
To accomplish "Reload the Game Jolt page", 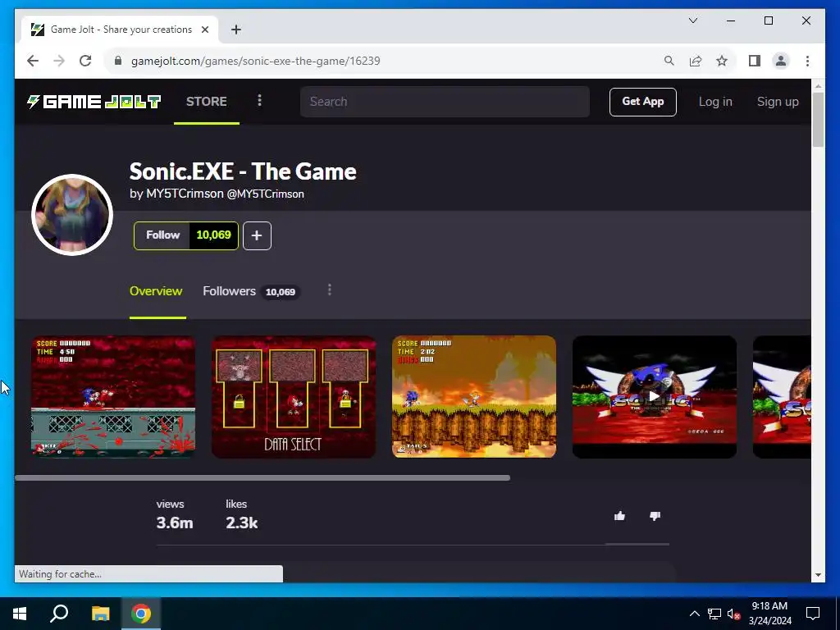I will coord(85,61).
